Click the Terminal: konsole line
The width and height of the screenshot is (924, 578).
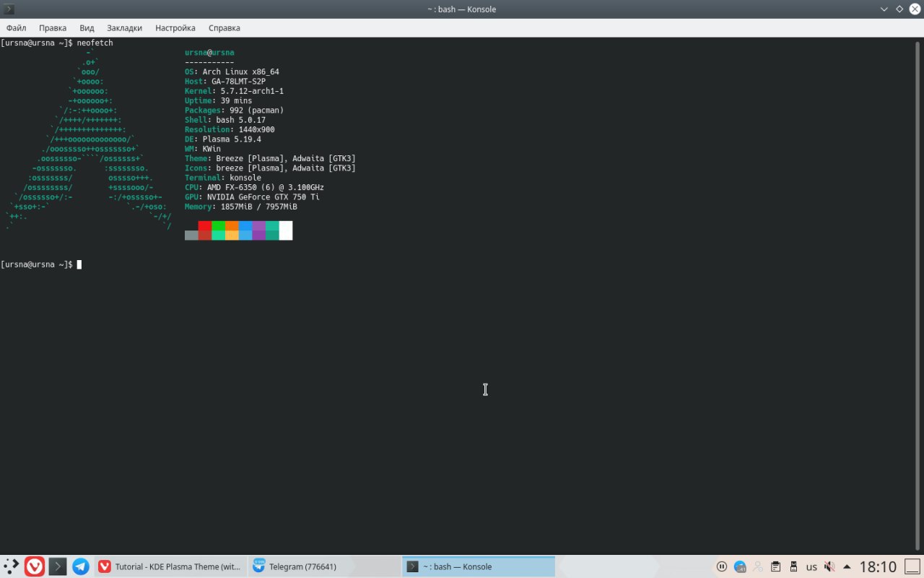coord(223,178)
